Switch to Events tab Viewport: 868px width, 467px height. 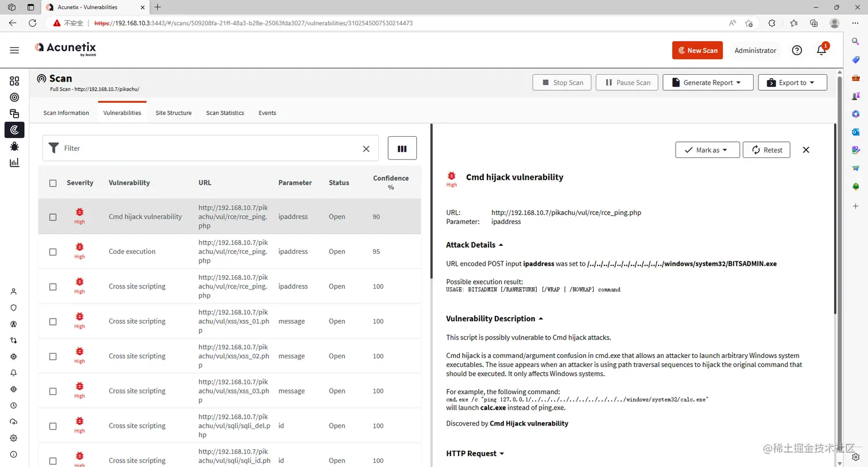point(267,113)
